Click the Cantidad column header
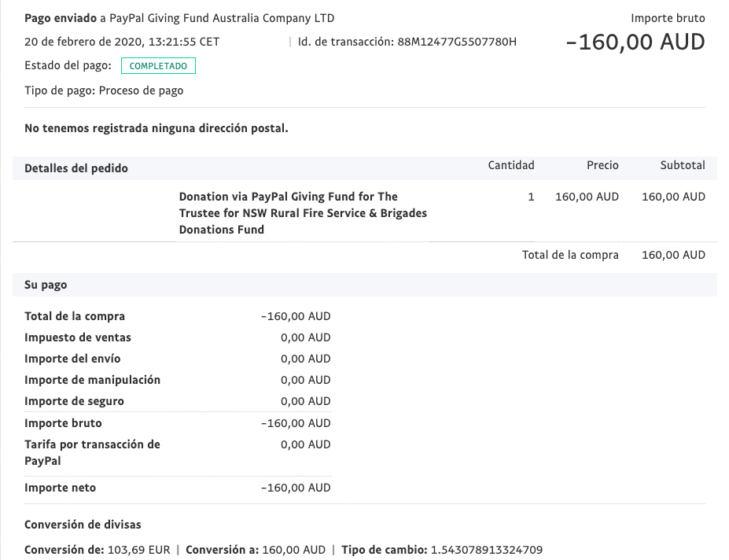Image resolution: width=729 pixels, height=560 pixels. click(x=511, y=165)
